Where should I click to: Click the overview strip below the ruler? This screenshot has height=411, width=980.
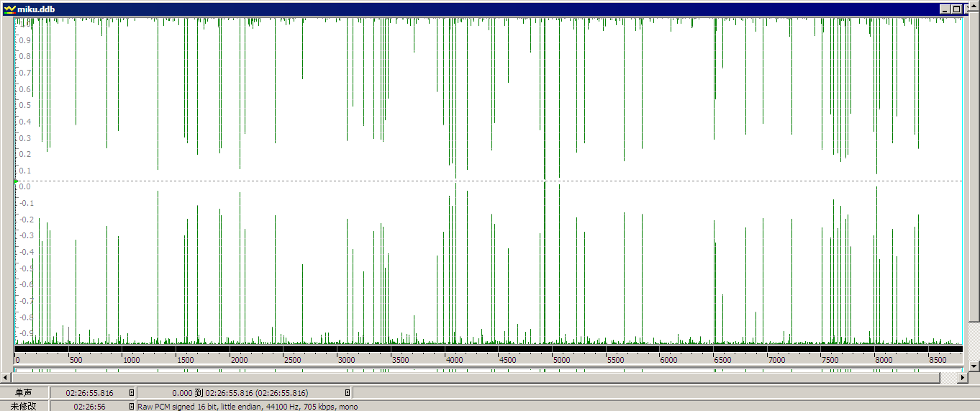pos(488,370)
